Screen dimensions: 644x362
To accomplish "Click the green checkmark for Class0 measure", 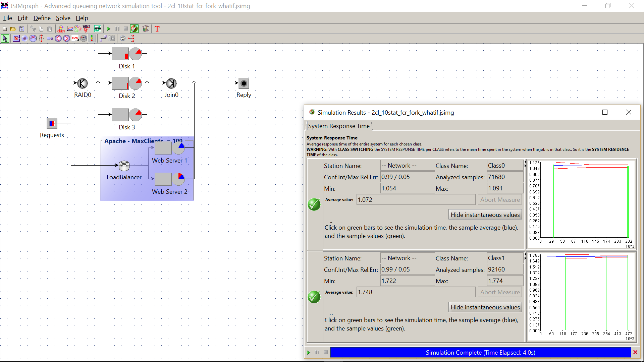I will point(314,204).
